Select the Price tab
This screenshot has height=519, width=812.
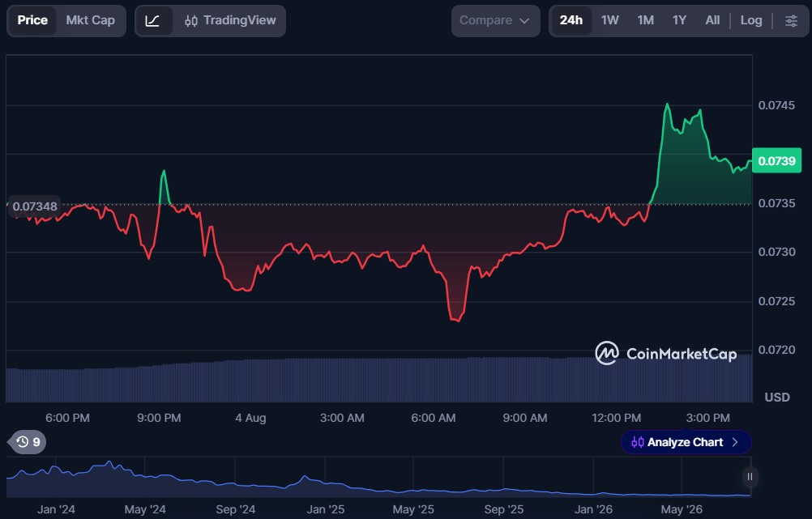click(32, 21)
